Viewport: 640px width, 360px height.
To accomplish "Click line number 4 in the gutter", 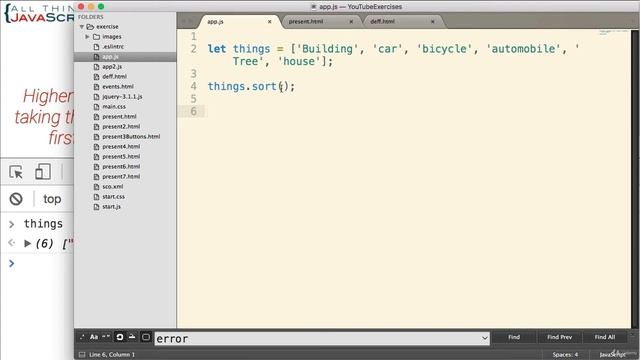I will click(193, 87).
